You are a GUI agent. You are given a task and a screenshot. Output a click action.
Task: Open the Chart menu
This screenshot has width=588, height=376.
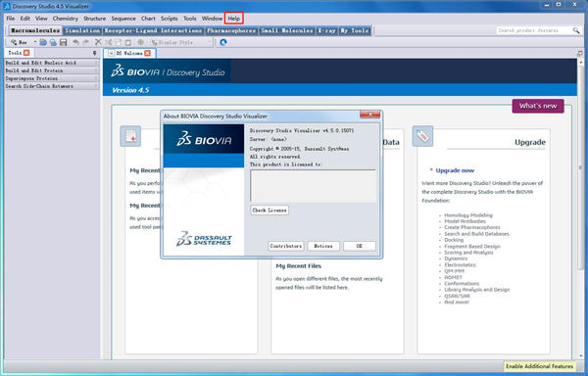148,19
